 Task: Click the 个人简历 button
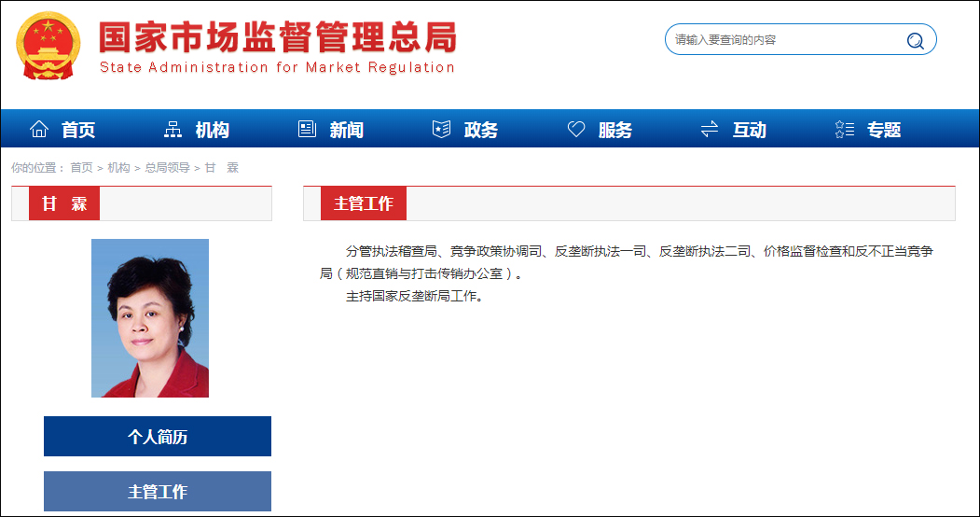[x=158, y=437]
